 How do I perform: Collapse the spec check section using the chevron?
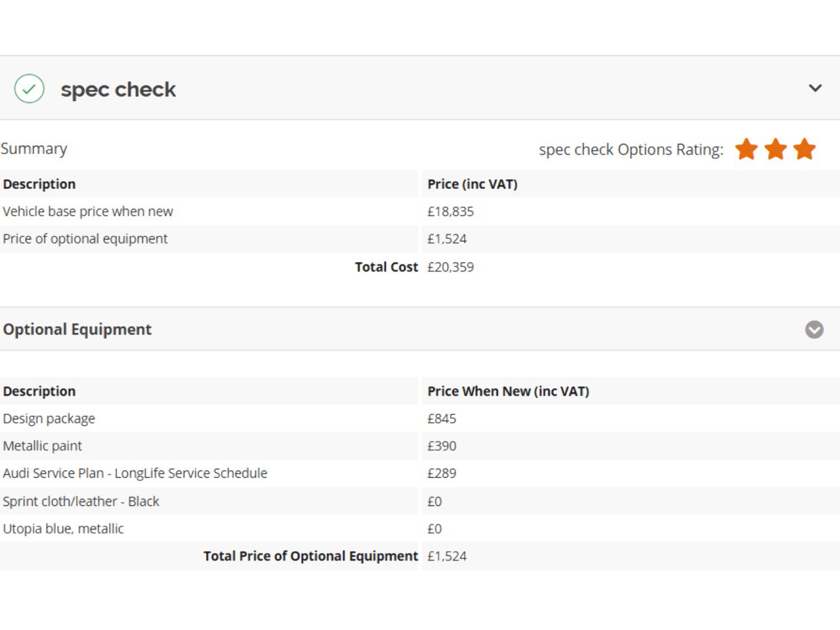pos(815,88)
